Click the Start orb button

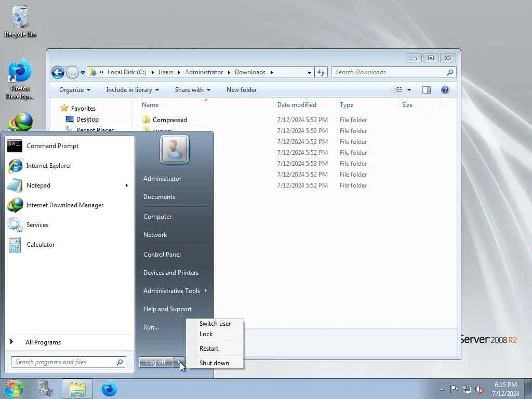click(x=14, y=389)
